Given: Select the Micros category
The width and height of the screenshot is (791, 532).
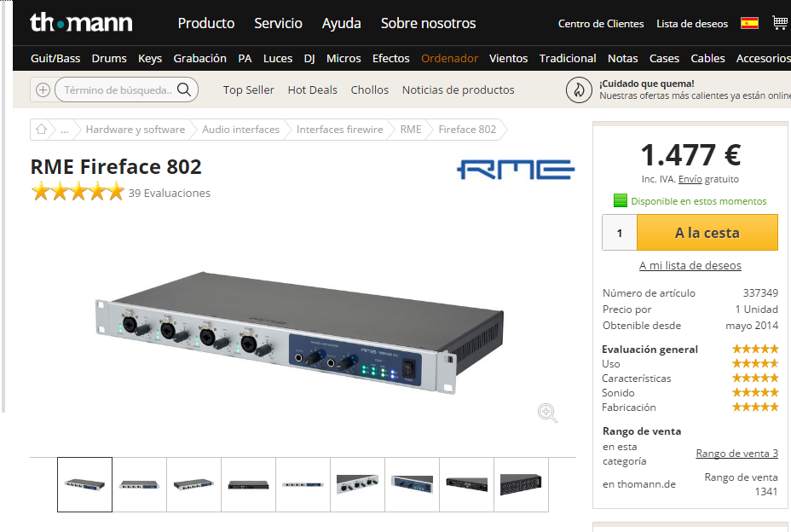Looking at the screenshot, I should pos(344,59).
